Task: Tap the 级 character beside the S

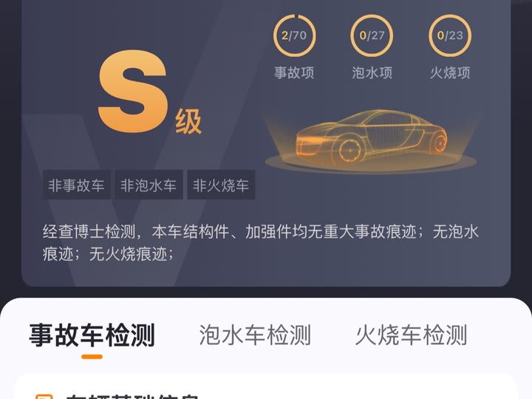Action: (188, 121)
